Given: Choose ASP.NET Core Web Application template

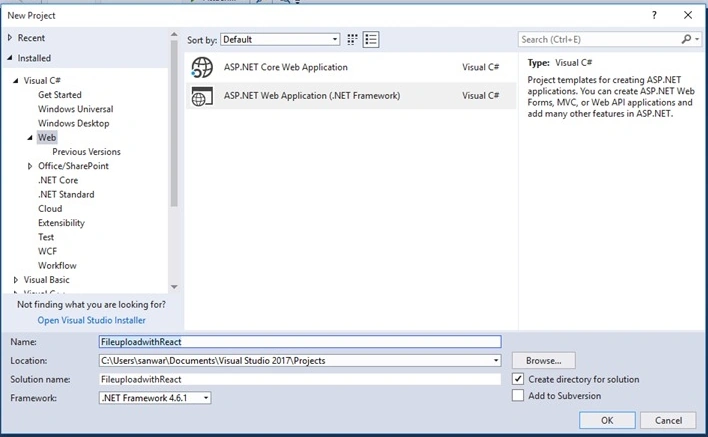Looking at the screenshot, I should click(350, 67).
